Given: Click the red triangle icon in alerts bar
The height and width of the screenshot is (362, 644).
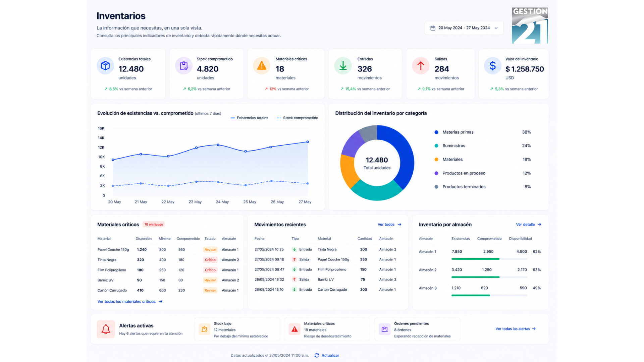Looking at the screenshot, I should (294, 329).
